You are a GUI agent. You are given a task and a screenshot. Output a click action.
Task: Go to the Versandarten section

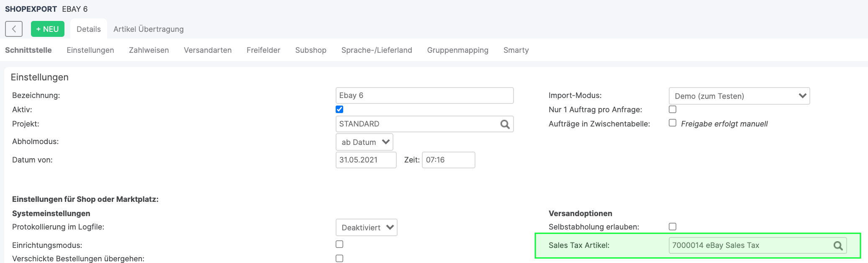[208, 50]
